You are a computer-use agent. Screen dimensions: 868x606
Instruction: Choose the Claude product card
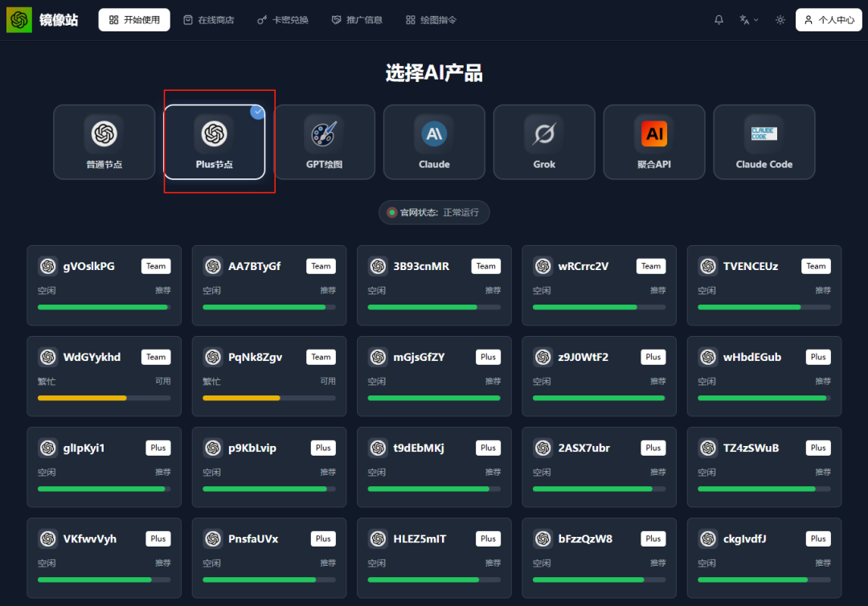(434, 142)
